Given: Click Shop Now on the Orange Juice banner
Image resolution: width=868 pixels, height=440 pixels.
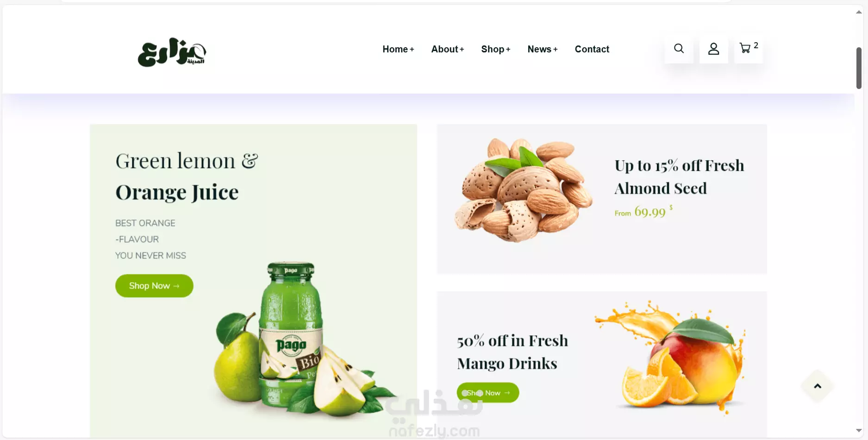Looking at the screenshot, I should click(x=154, y=286).
